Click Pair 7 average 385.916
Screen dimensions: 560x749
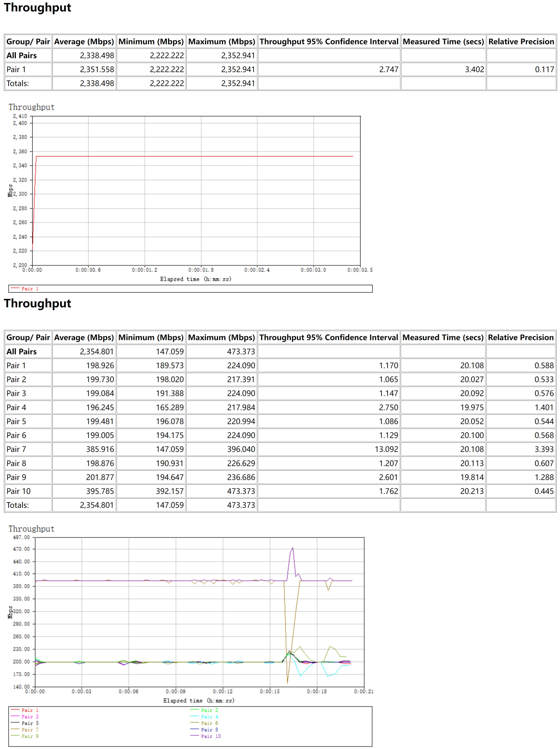tap(100, 449)
